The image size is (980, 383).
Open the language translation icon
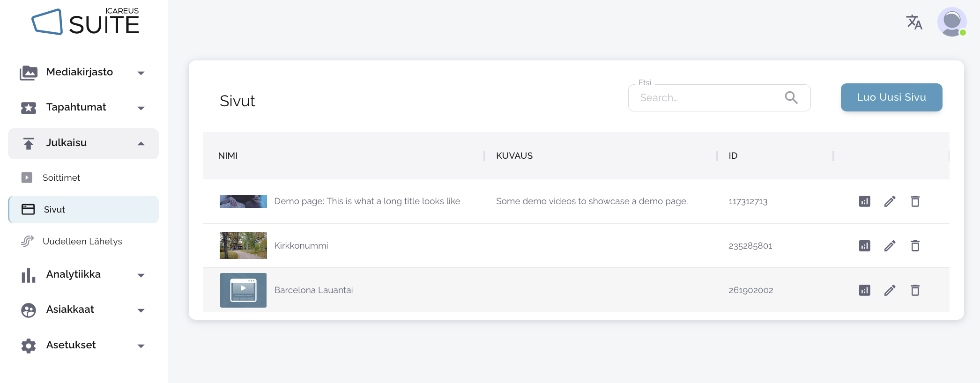pos(913,22)
